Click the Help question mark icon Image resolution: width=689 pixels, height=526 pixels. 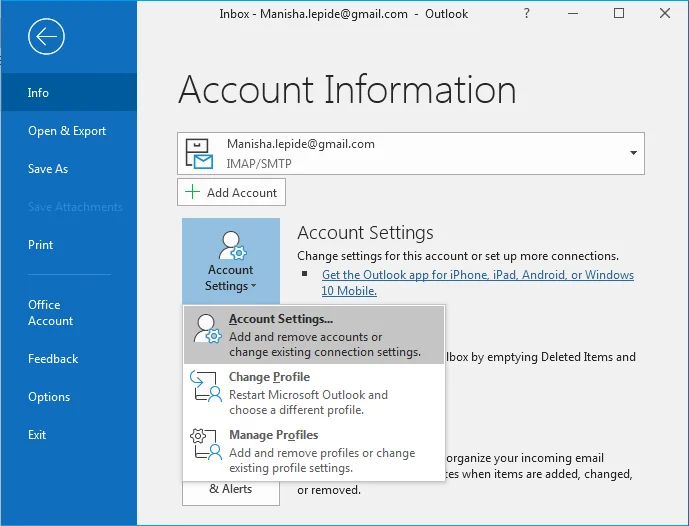(x=526, y=13)
